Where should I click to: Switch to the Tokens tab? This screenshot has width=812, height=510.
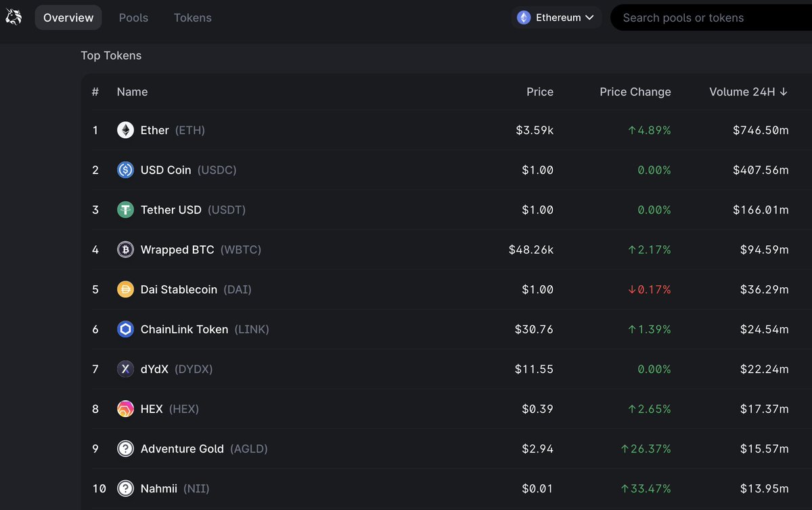(193, 18)
